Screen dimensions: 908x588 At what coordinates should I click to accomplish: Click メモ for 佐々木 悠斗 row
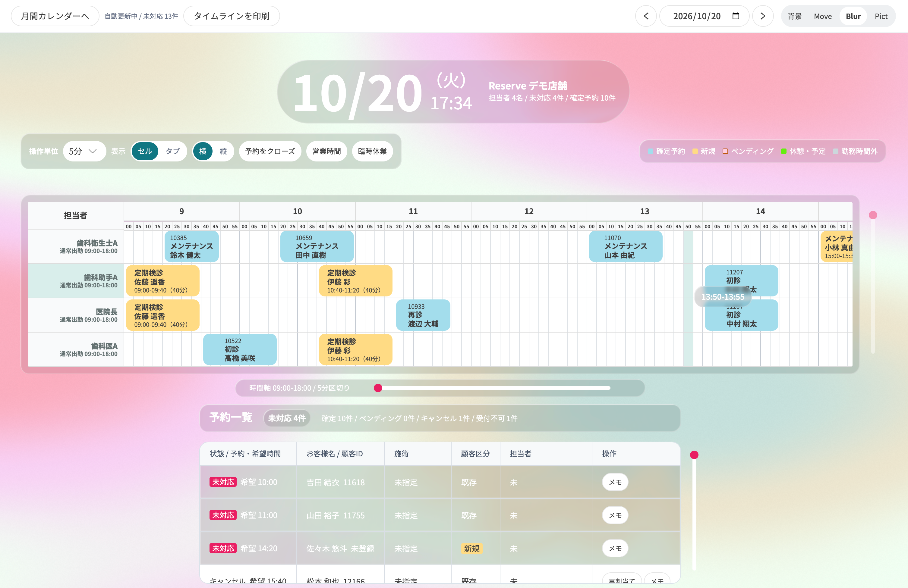point(615,548)
